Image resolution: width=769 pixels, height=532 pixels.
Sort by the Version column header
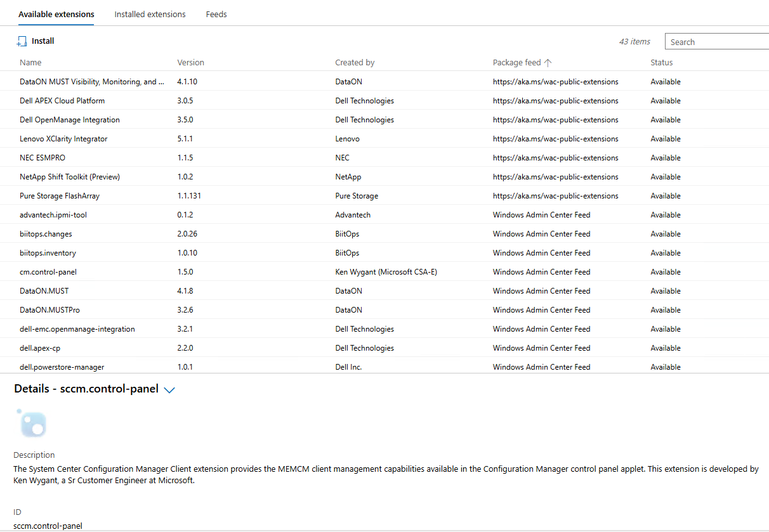coord(190,63)
